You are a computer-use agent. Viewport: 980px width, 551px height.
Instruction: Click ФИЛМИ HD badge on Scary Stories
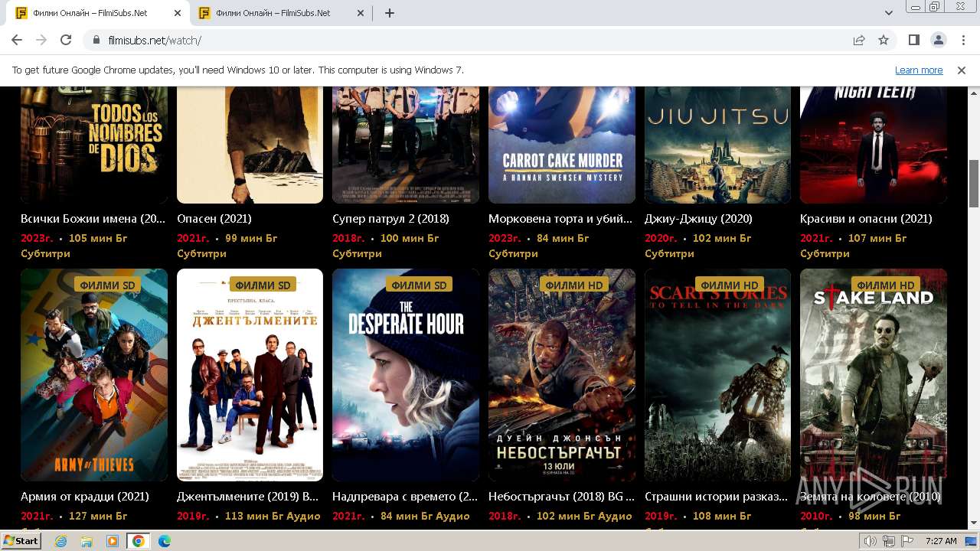point(731,285)
